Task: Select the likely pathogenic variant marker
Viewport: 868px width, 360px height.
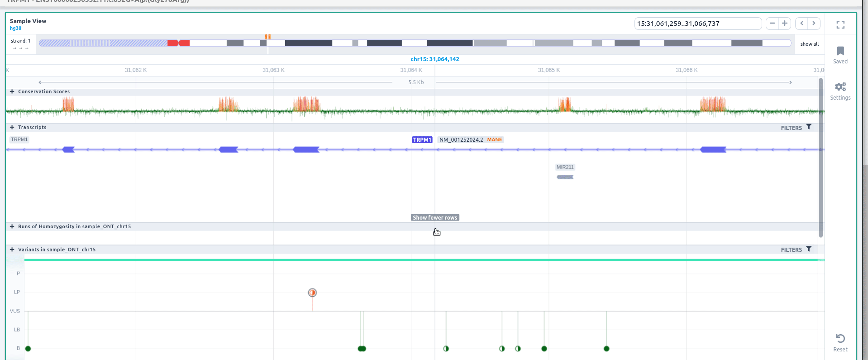Action: [x=312, y=293]
